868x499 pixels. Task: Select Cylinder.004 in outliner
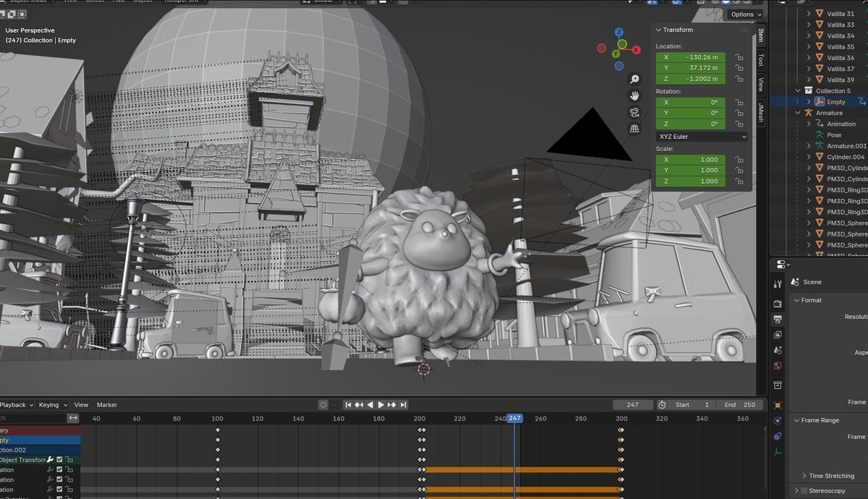pos(846,157)
